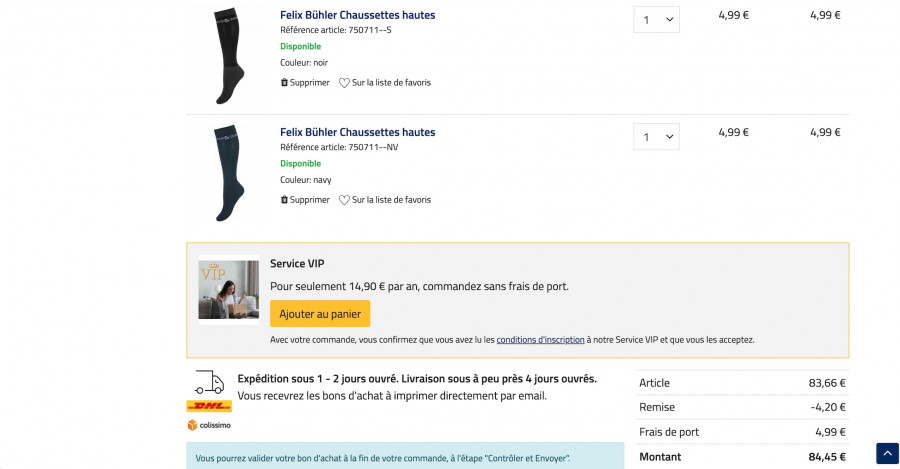This screenshot has height=469, width=900.
Task: Open navy Felix Bühler Chaussettes hautes title
Action: click(x=357, y=132)
